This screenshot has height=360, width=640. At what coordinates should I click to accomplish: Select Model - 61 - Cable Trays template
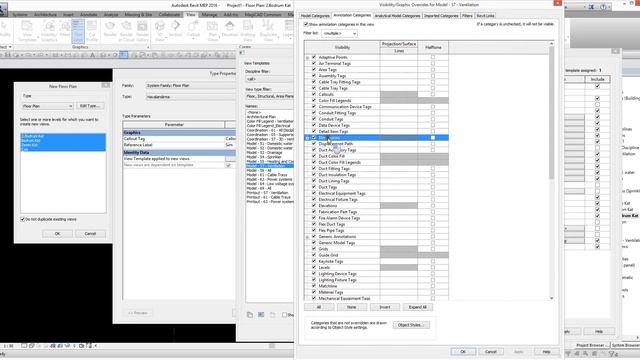coord(269,175)
